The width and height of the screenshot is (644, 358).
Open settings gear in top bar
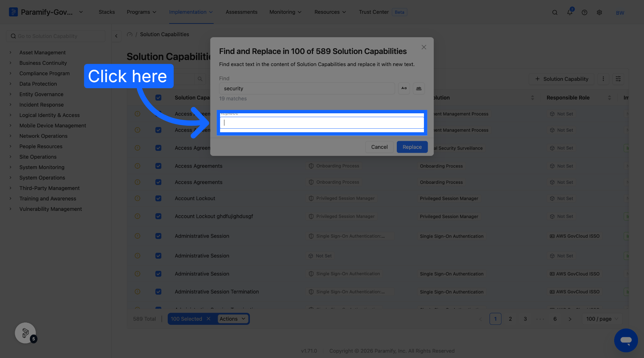[599, 12]
